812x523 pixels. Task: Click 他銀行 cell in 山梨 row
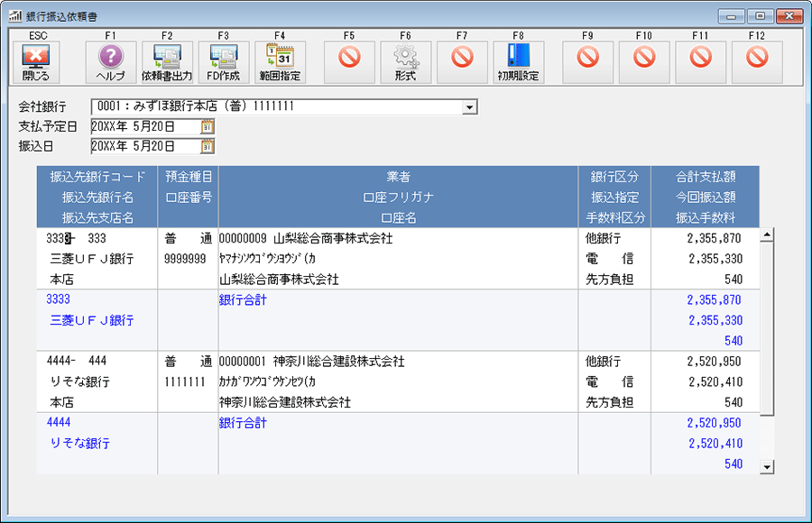[603, 238]
